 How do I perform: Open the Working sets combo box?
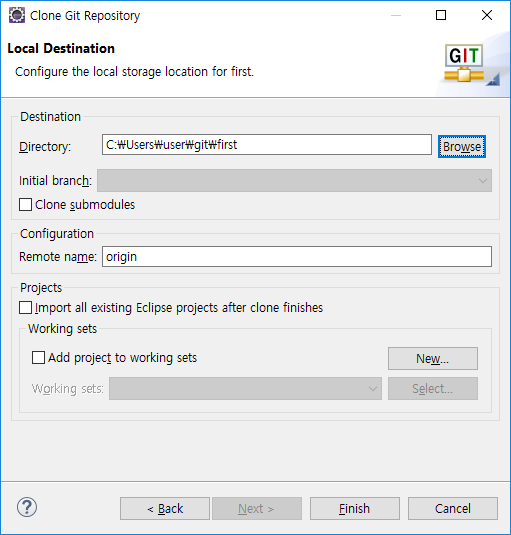tap(245, 388)
